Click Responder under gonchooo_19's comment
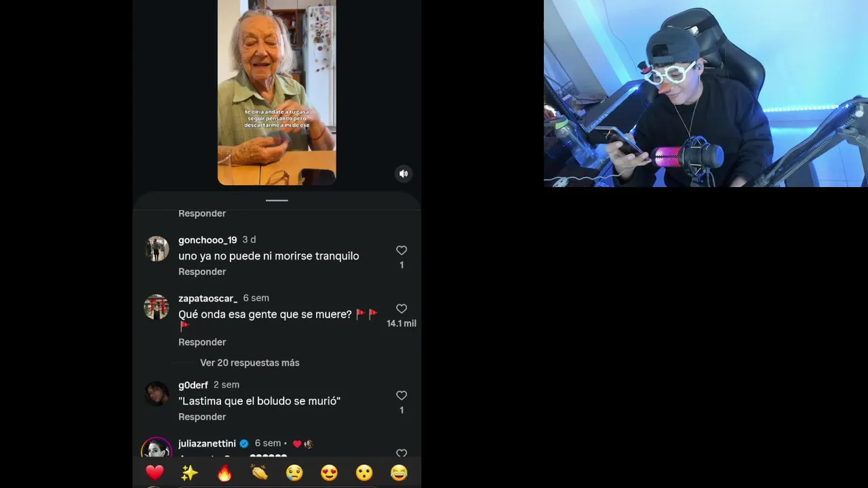The image size is (868, 488). click(x=202, y=272)
